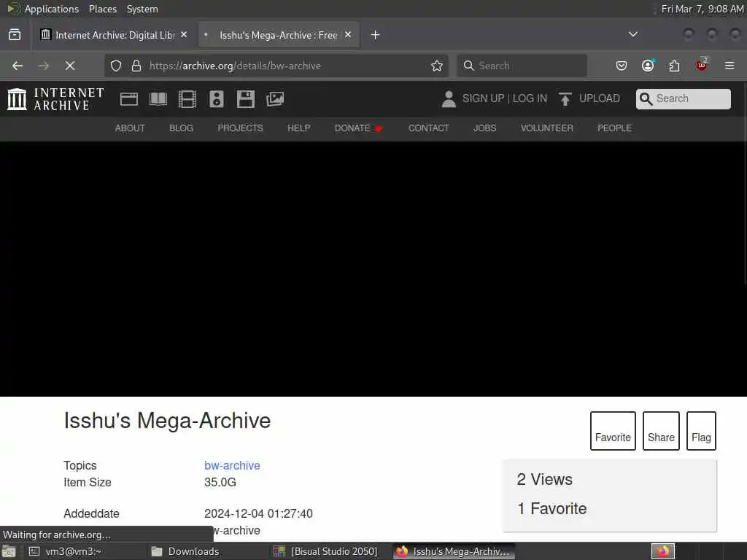This screenshot has width=747, height=560.
Task: Open the Video film-strip icon
Action: click(x=187, y=99)
